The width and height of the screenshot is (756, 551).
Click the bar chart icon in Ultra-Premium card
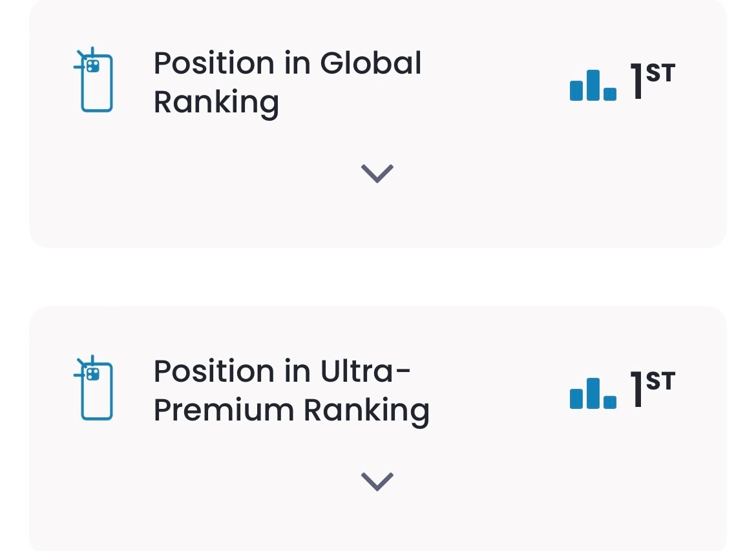click(x=593, y=393)
